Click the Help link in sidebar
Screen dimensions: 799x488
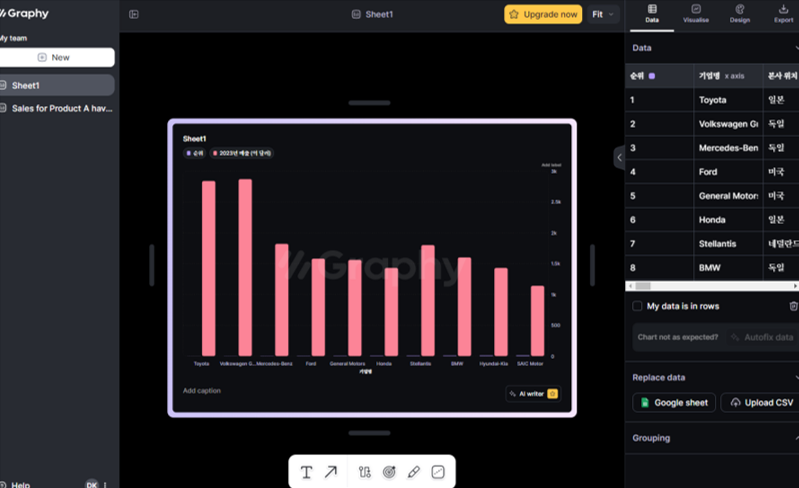click(x=20, y=484)
